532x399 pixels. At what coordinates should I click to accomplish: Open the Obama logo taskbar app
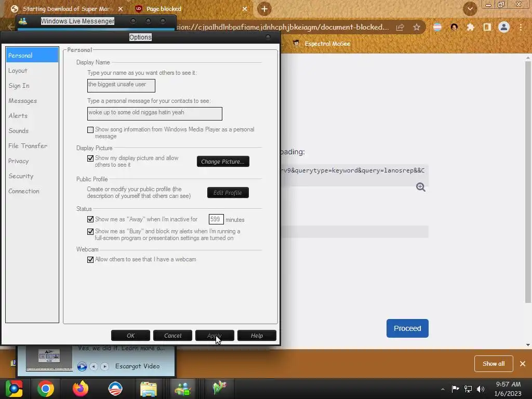(x=115, y=389)
